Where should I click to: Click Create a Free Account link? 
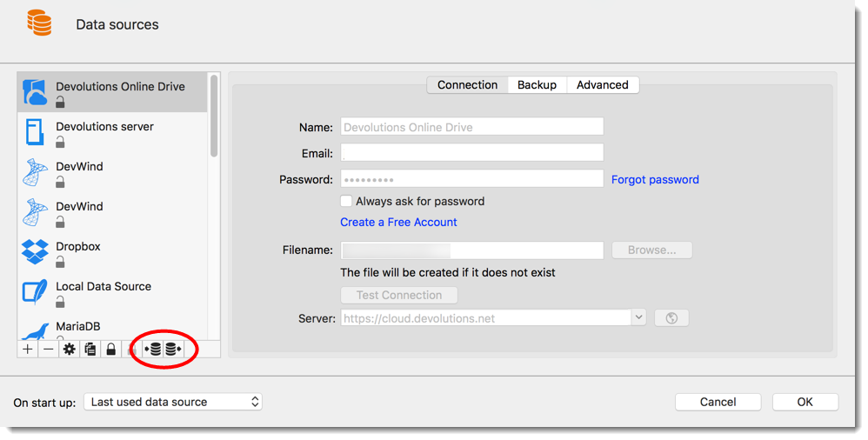398,222
